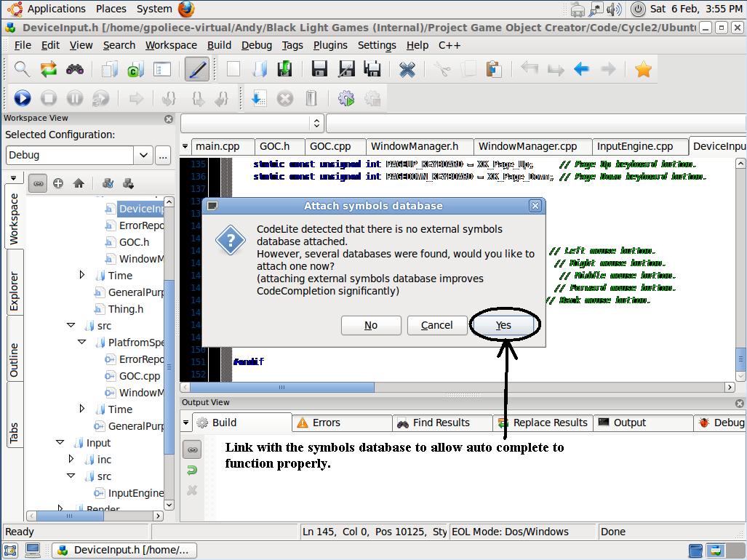Click the green C Open Type icon

[x=135, y=70]
